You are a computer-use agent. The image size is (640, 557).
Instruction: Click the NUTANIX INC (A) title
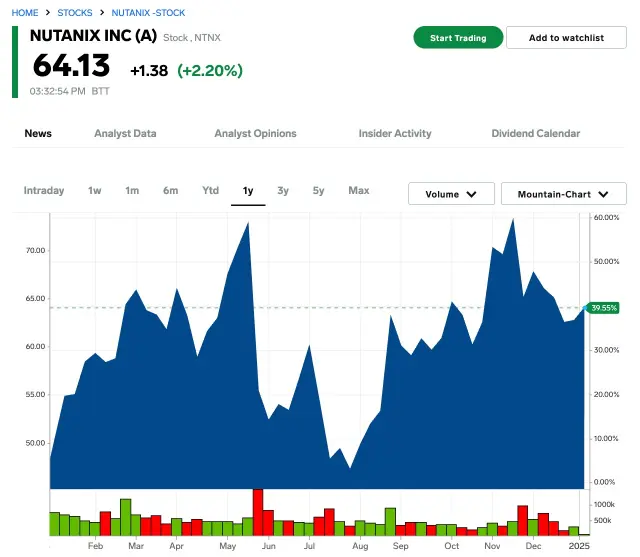click(93, 36)
